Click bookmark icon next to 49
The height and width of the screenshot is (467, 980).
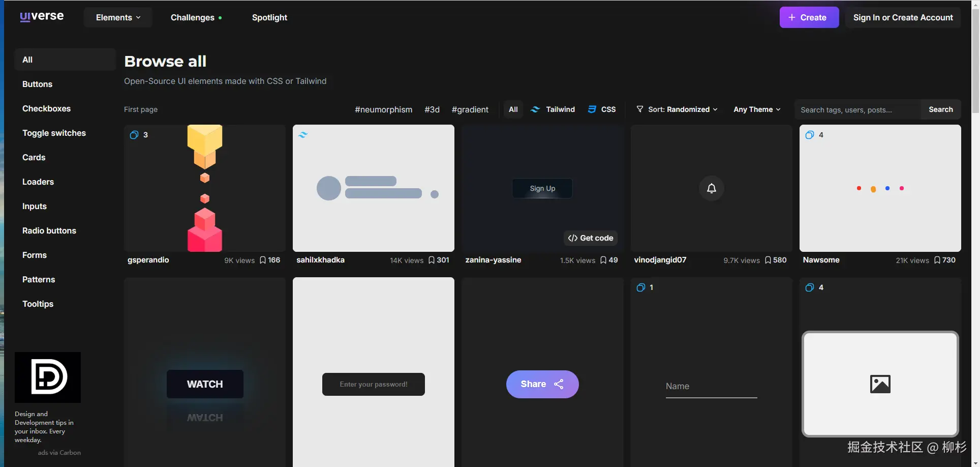click(603, 260)
